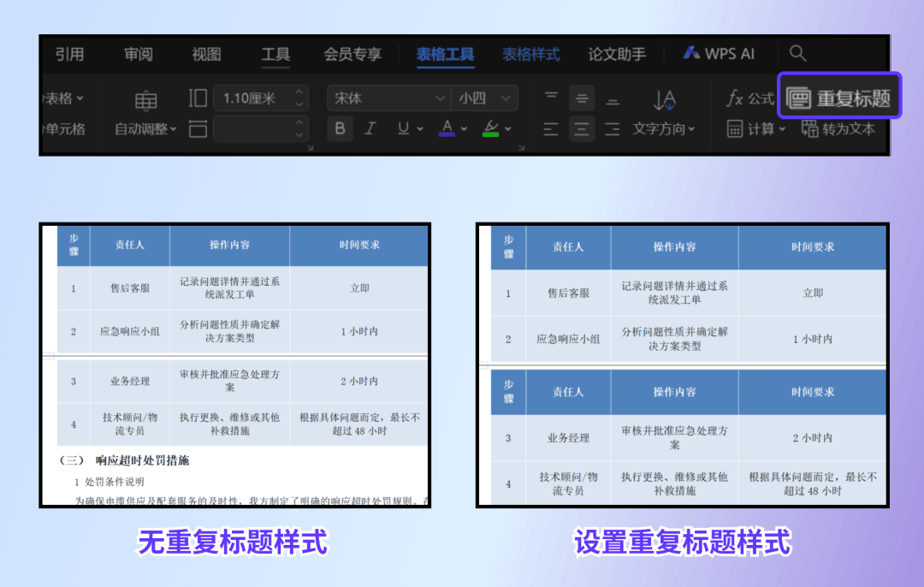The height and width of the screenshot is (587, 924).
Task: Align text left
Action: click(550, 129)
